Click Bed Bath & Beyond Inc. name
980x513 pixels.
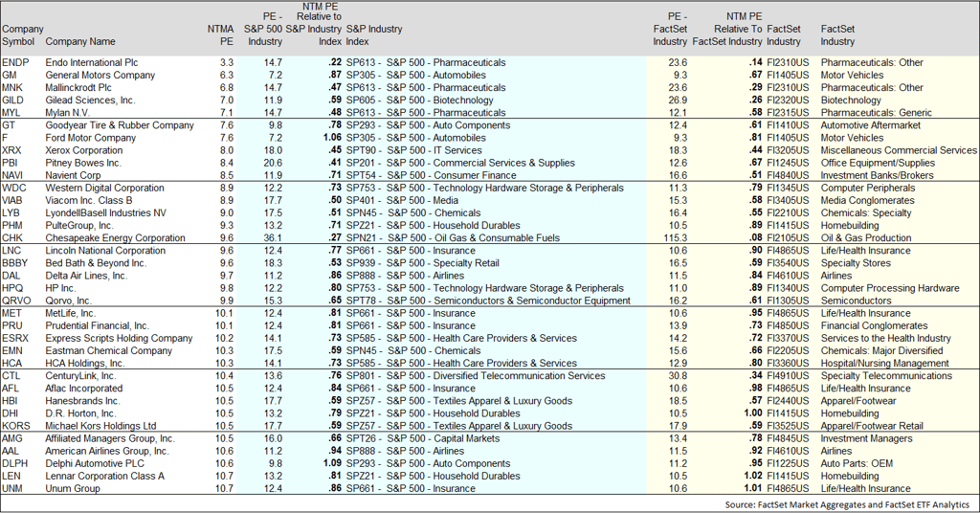tap(96, 262)
